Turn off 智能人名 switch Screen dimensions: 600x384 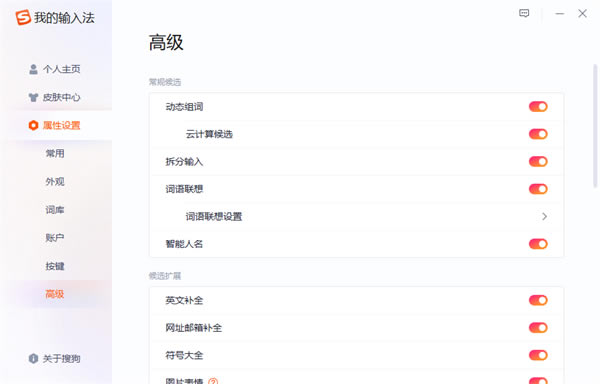pos(538,244)
